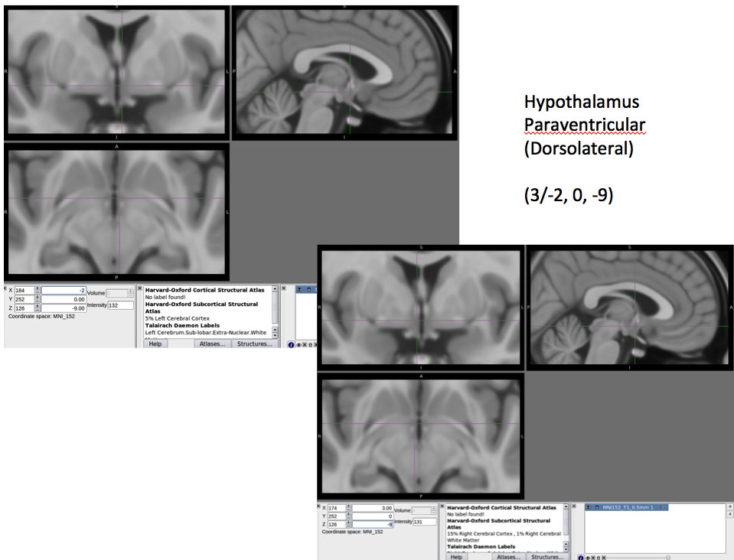Close the location panel containing X voxel 184
The width and height of the screenshot is (734, 560).
point(5,289)
